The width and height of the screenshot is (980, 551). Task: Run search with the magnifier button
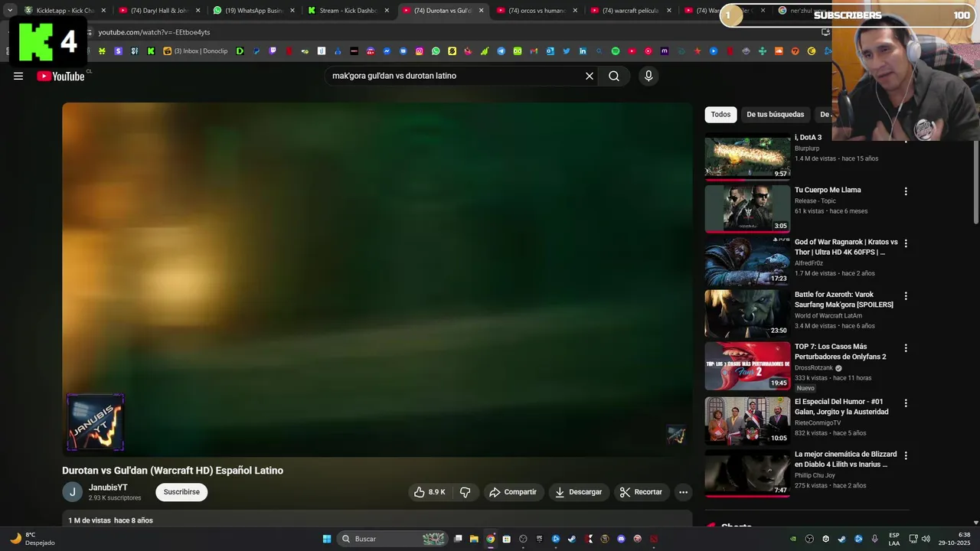(x=614, y=76)
